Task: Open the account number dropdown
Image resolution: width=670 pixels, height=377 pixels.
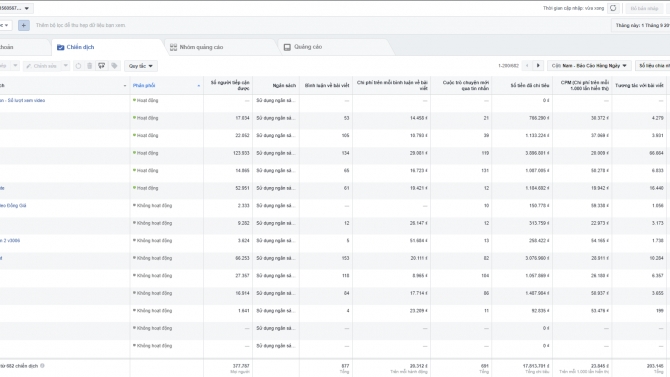Action: tap(15, 8)
